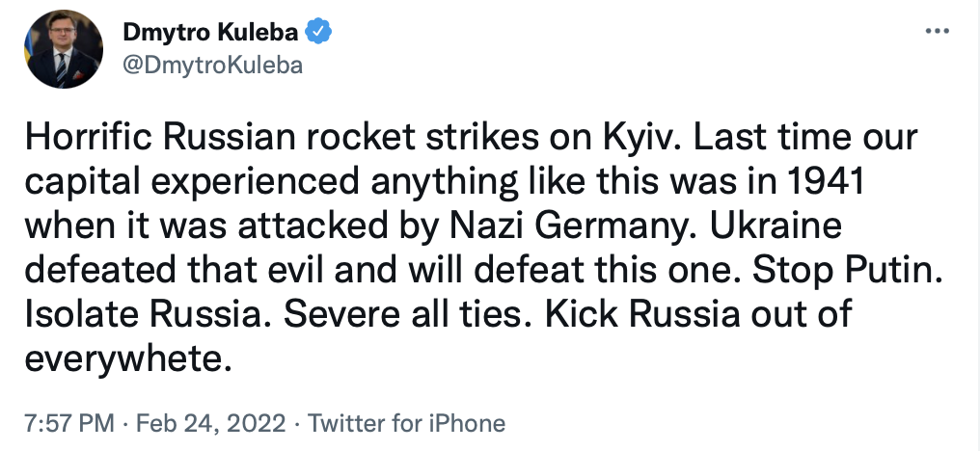Click the blue verified badge
This screenshot has width=980, height=451.
point(319,33)
